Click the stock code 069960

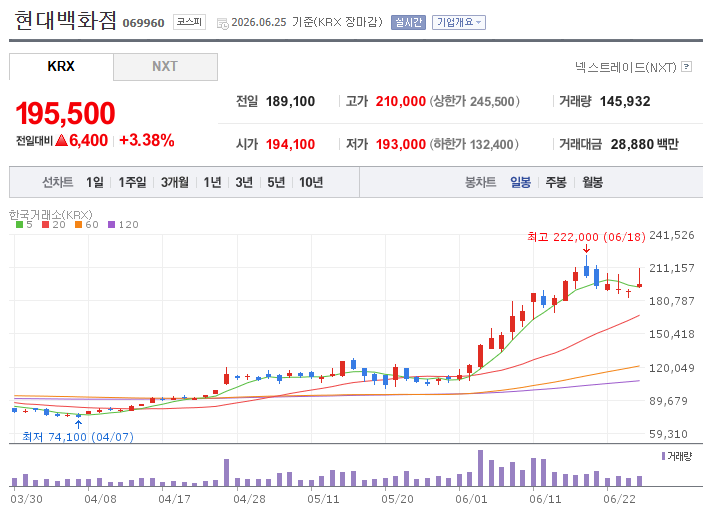143,23
